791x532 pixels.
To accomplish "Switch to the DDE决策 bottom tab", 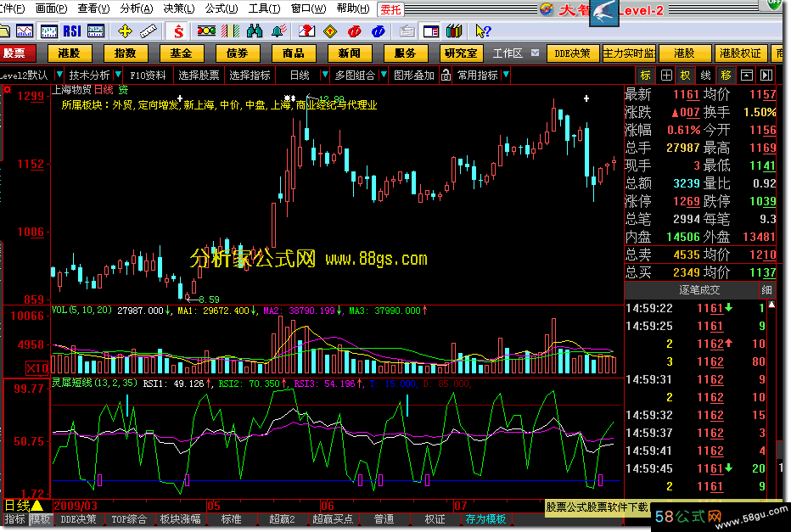I will pos(78,519).
